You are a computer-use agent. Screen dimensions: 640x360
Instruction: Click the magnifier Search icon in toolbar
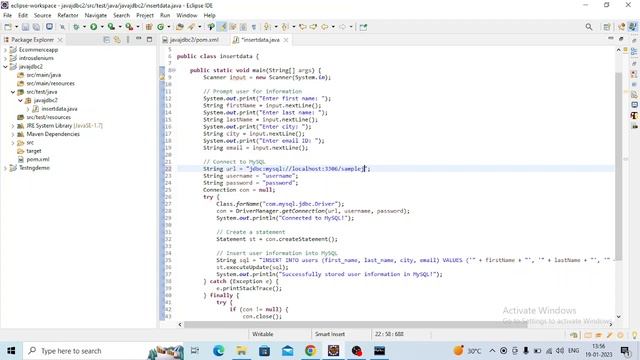(589, 27)
